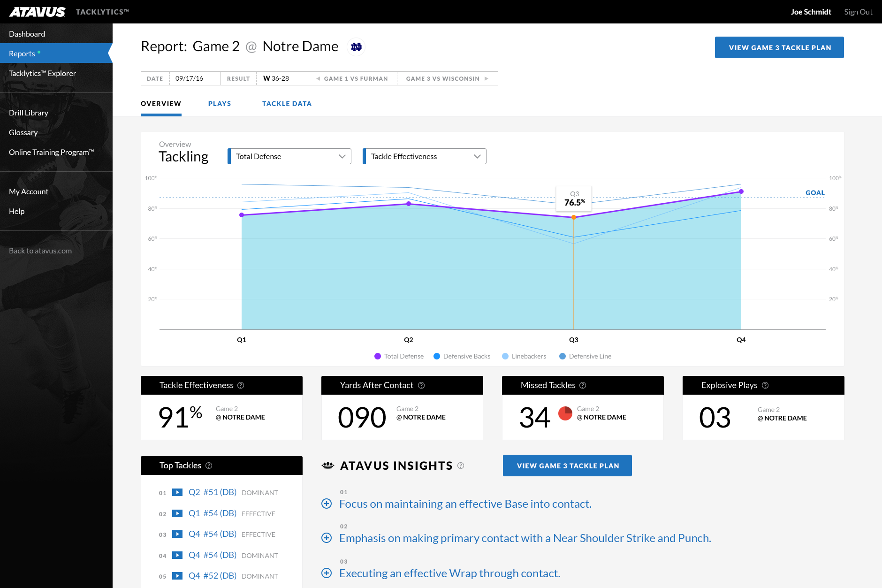Go to Game 3 vs Wisconsin report

pos(447,78)
